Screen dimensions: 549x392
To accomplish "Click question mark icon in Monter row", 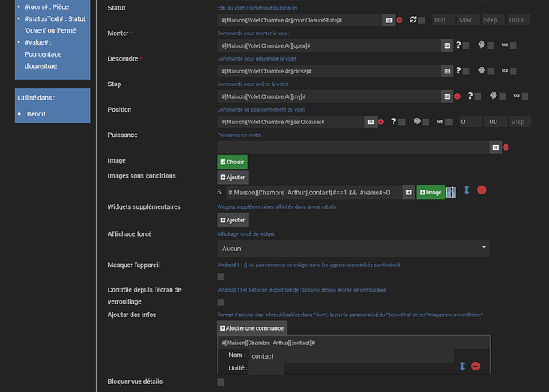I will (458, 45).
